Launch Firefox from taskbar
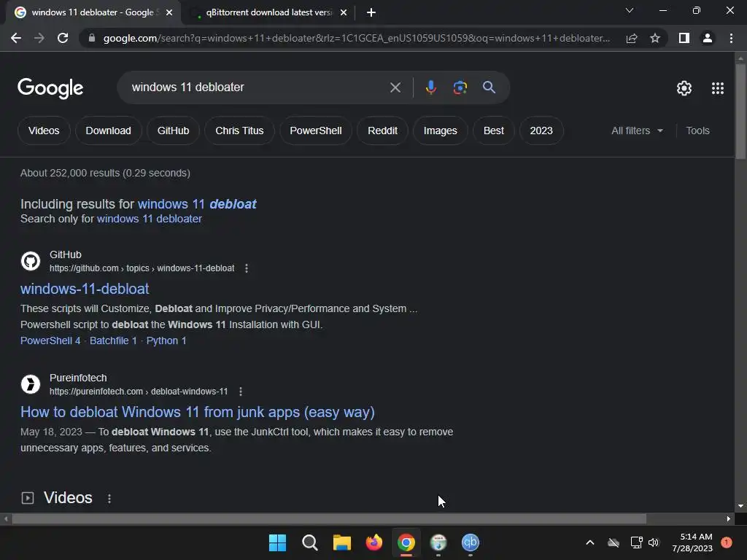Viewport: 747px width, 560px height. (374, 542)
